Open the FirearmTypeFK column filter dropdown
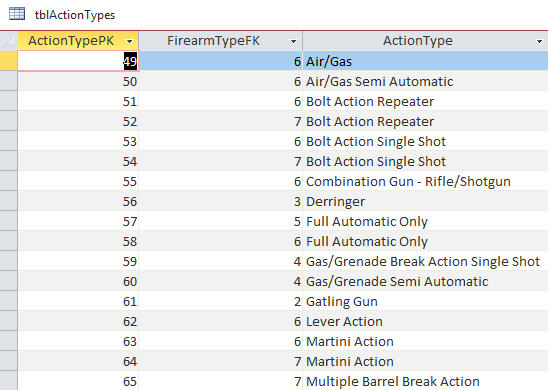This screenshot has width=548, height=390. tap(294, 41)
